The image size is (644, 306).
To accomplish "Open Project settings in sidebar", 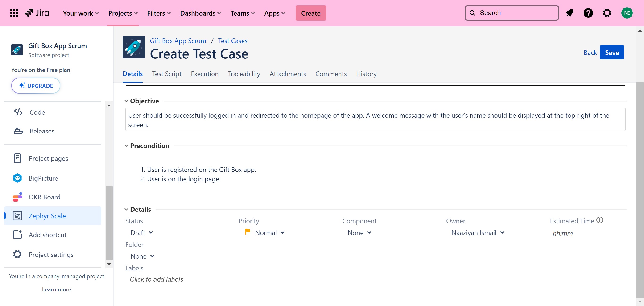I will [51, 255].
